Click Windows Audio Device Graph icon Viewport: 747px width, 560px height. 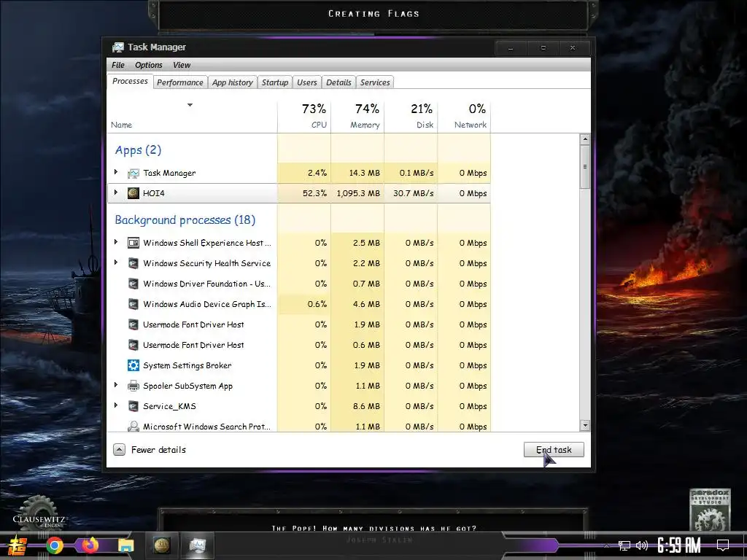(133, 304)
